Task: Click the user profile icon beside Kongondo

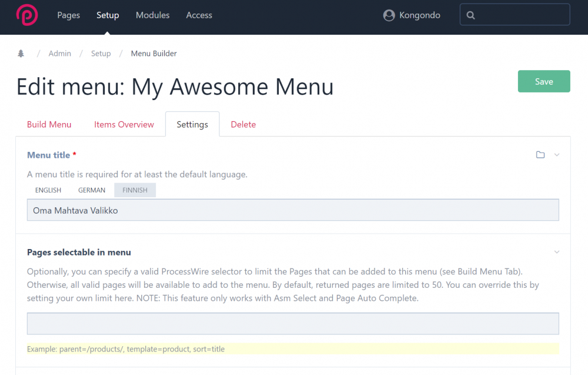Action: tap(389, 15)
